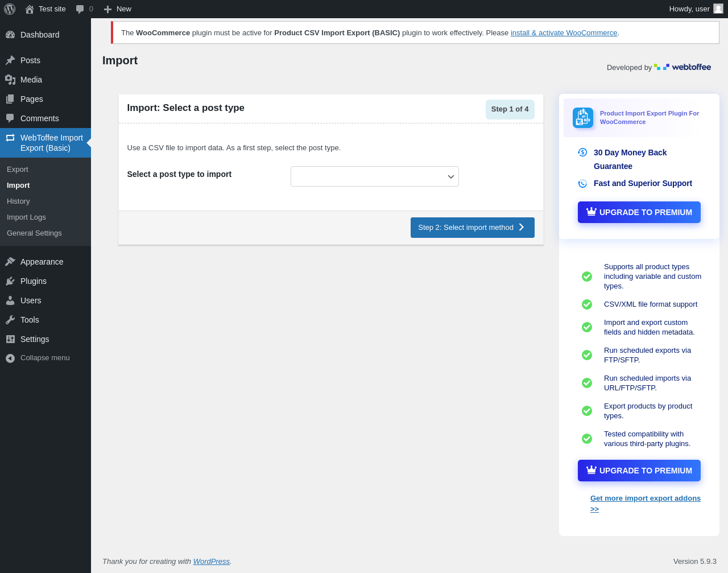
Task: Click the chevron arrow on Step 2 button
Action: (x=522, y=227)
